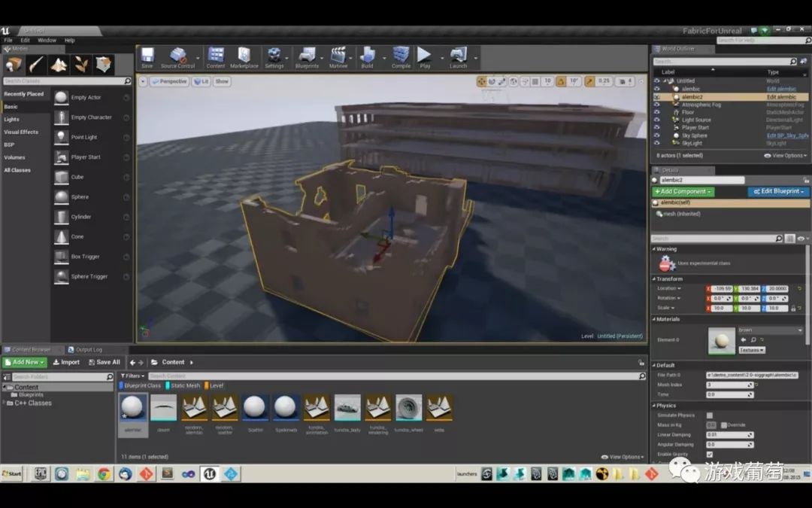Image resolution: width=812 pixels, height=508 pixels.
Task: Select the Paint mode brush icon
Action: coord(36,64)
